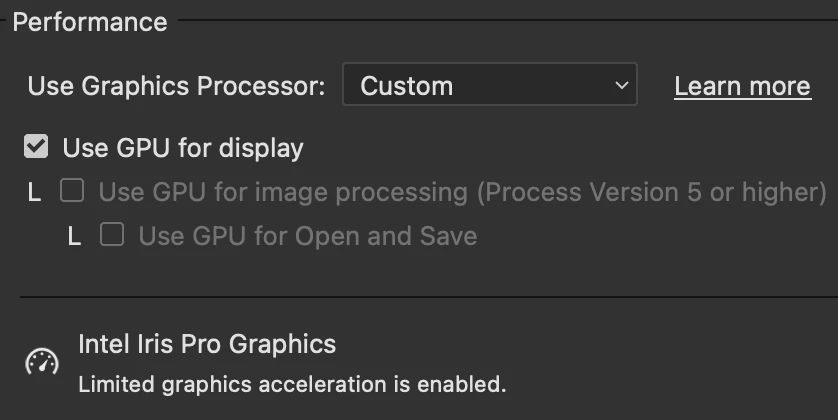Click the chevron arrow on Custom dropdown
838x420 pixels.
pos(620,86)
